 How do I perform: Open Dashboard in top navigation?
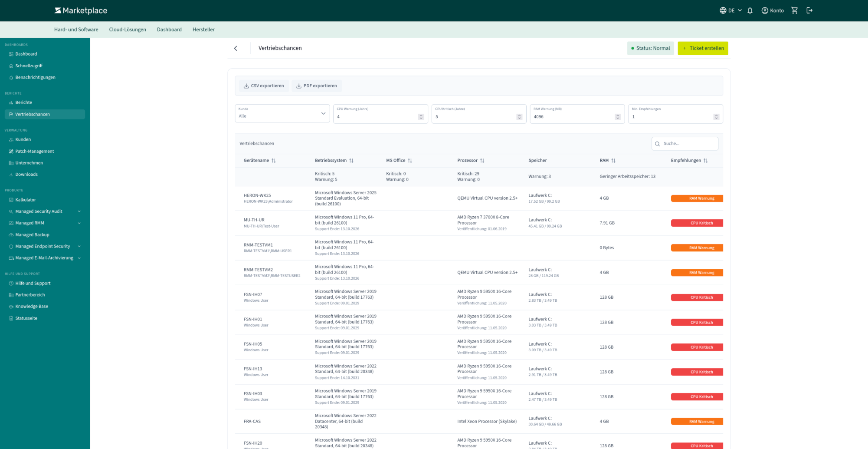tap(169, 30)
